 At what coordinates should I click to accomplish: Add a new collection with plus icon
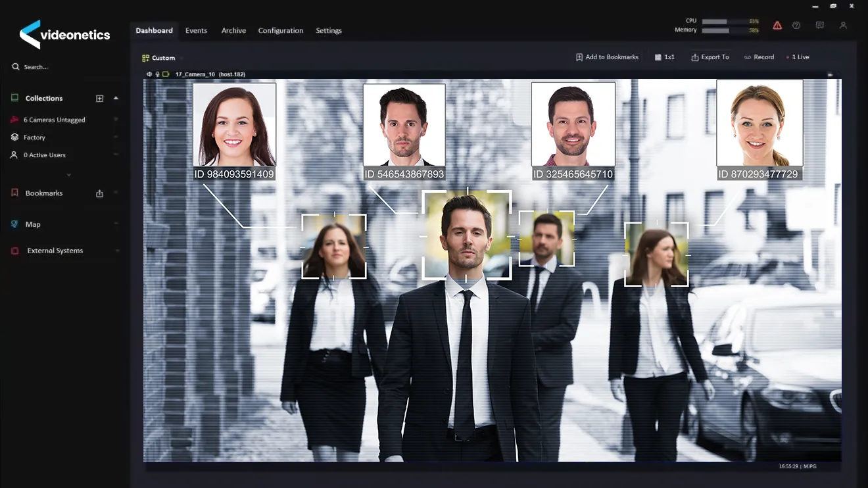pyautogui.click(x=100, y=99)
